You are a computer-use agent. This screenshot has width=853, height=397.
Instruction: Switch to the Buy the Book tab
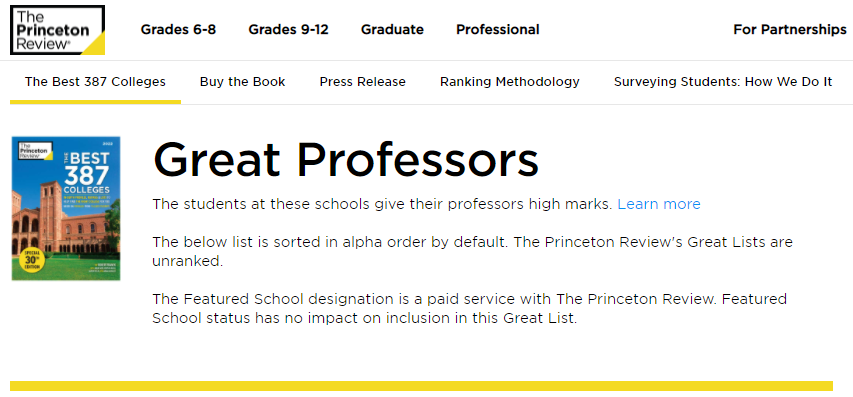coord(243,82)
